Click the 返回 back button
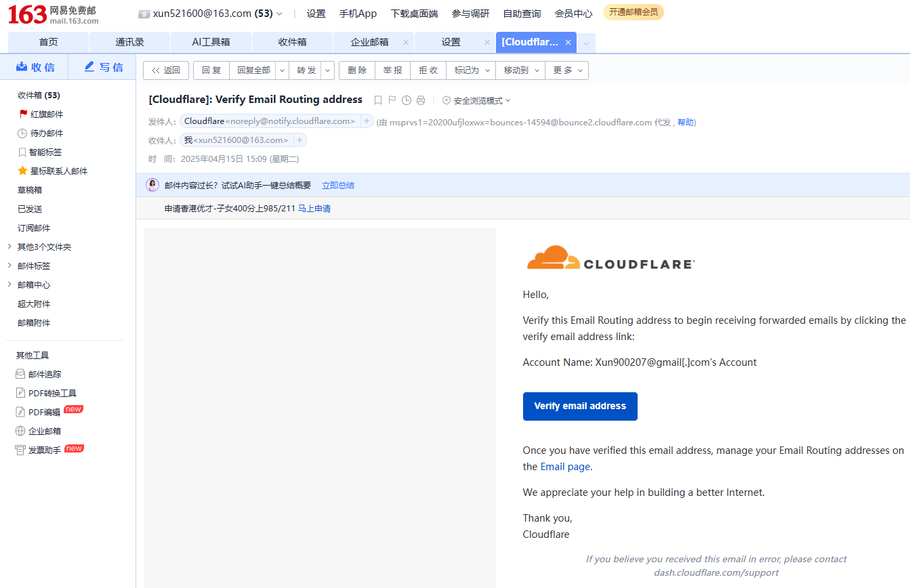 click(x=166, y=70)
